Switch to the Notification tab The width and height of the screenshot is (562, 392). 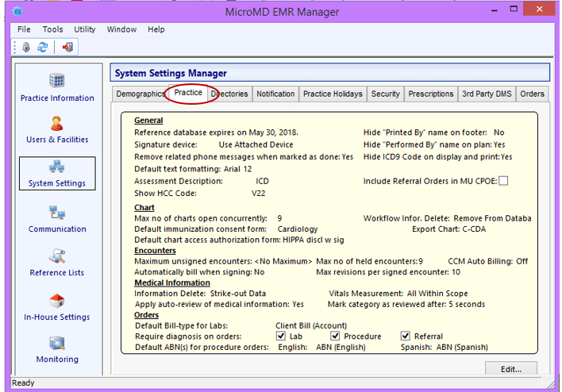coord(275,94)
